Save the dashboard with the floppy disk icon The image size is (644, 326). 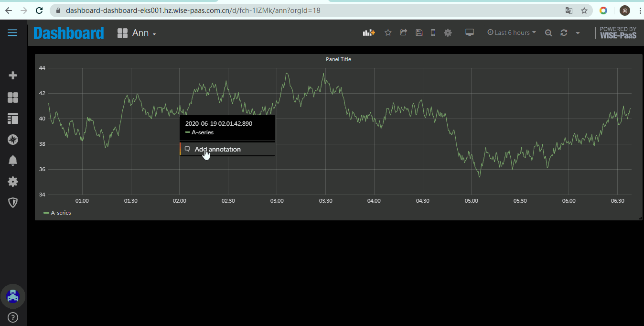[419, 33]
